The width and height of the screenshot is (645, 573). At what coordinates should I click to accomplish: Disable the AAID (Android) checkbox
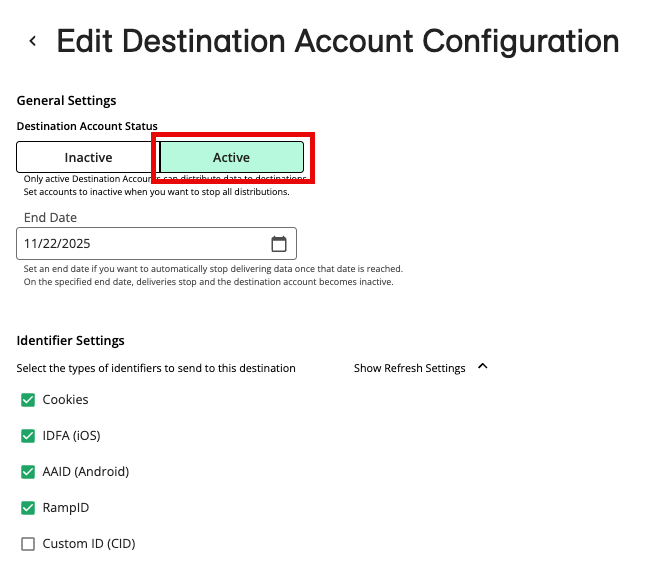(27, 472)
